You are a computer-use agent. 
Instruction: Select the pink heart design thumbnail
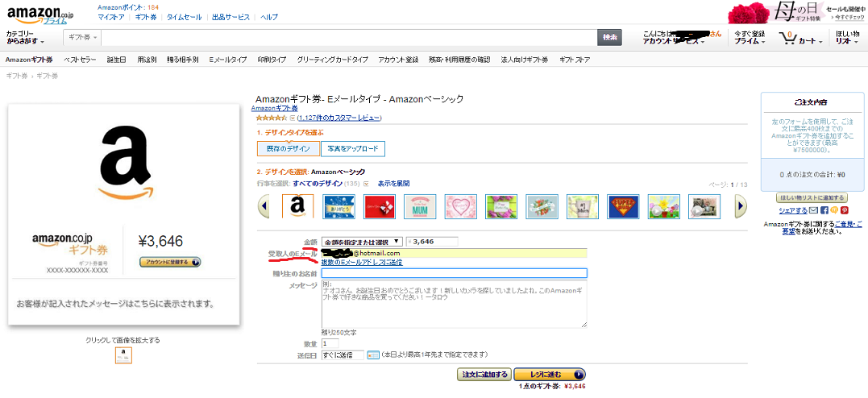460,206
